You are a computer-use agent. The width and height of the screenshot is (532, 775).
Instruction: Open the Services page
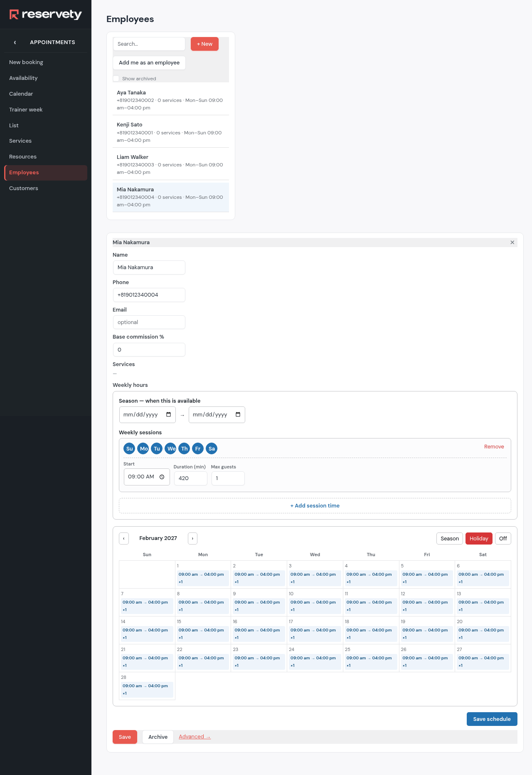click(46, 141)
